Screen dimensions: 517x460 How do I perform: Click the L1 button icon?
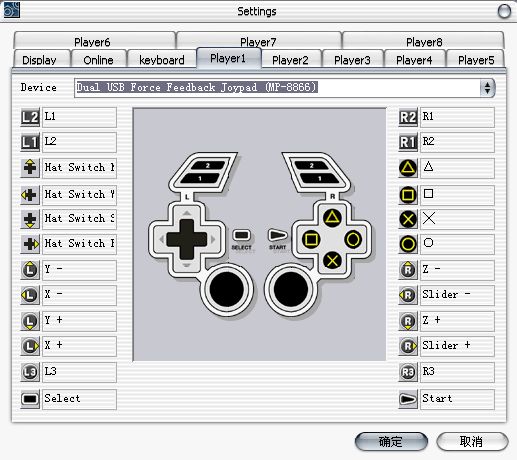coord(30,142)
